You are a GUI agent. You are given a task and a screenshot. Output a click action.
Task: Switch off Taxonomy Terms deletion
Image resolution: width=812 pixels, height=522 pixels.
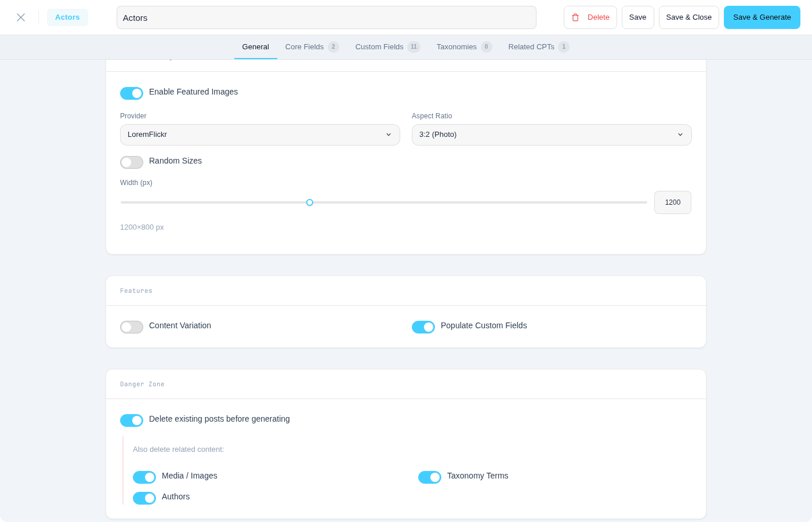(x=430, y=477)
